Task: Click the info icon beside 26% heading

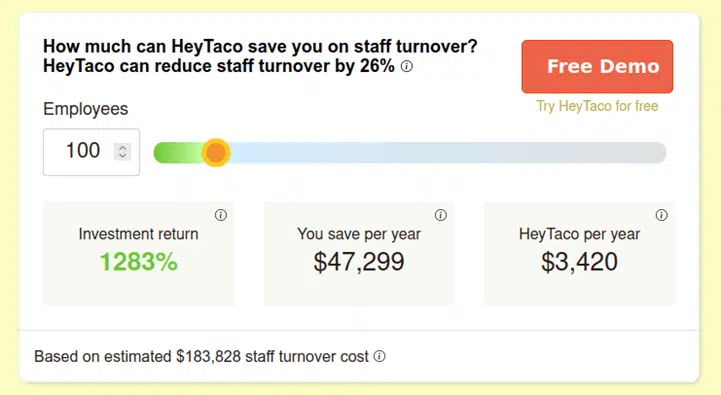Action: click(406, 67)
